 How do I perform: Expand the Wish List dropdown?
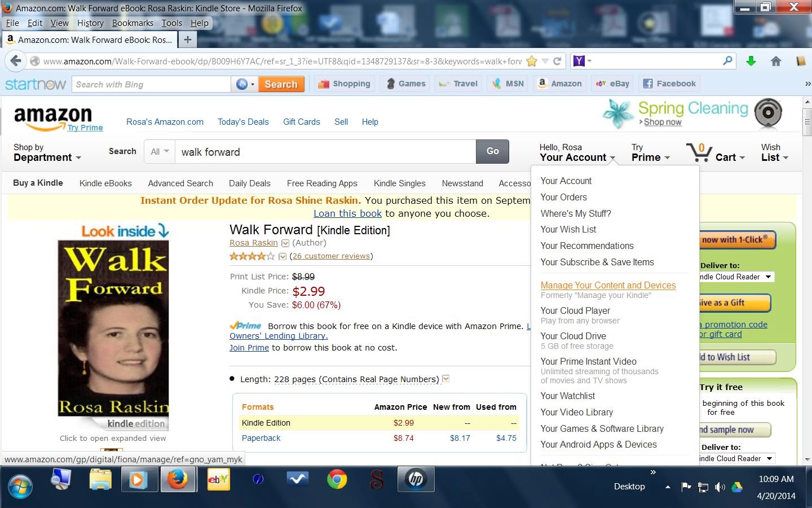tap(775, 152)
